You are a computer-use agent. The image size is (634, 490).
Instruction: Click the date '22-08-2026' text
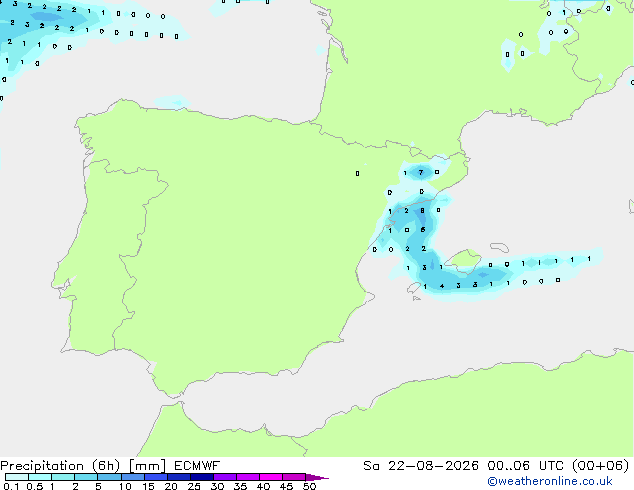point(433,466)
